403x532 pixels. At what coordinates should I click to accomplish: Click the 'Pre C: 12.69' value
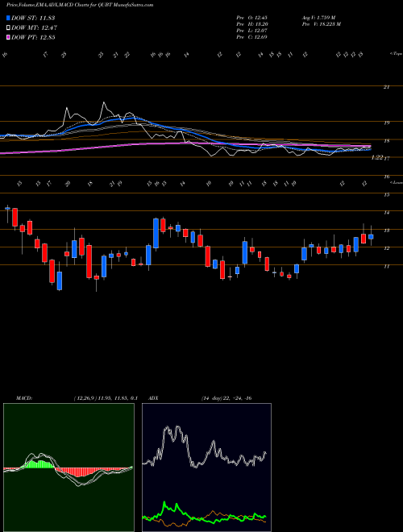pyautogui.click(x=252, y=37)
